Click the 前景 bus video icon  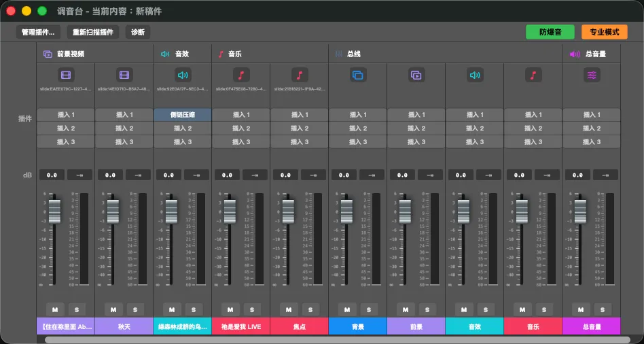[416, 75]
